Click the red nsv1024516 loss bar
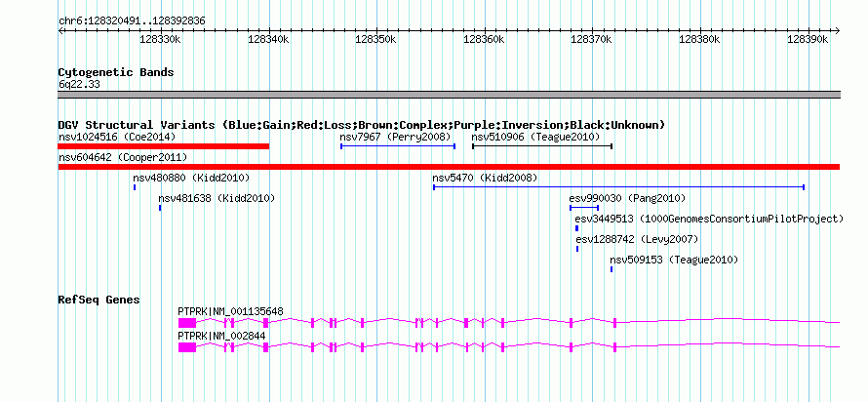Viewport: 868px width, 402px height. click(x=163, y=146)
